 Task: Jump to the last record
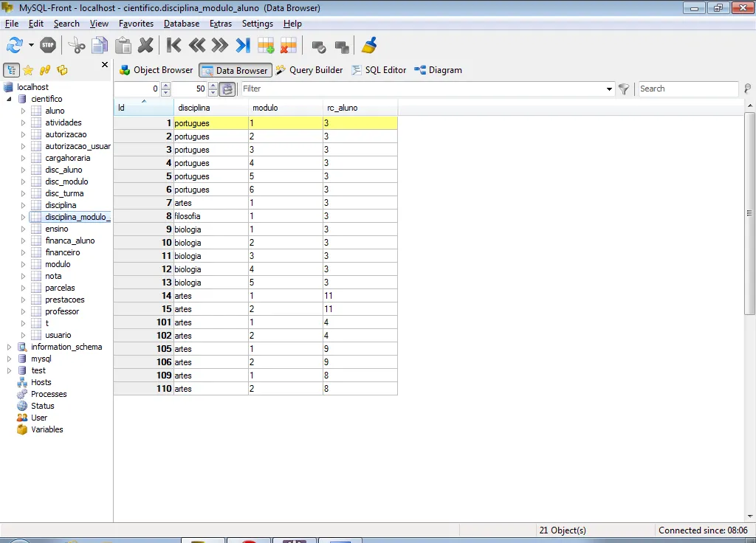(x=243, y=45)
